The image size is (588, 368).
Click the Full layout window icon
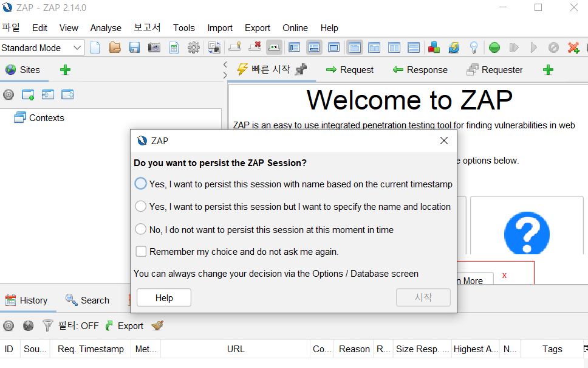click(333, 47)
